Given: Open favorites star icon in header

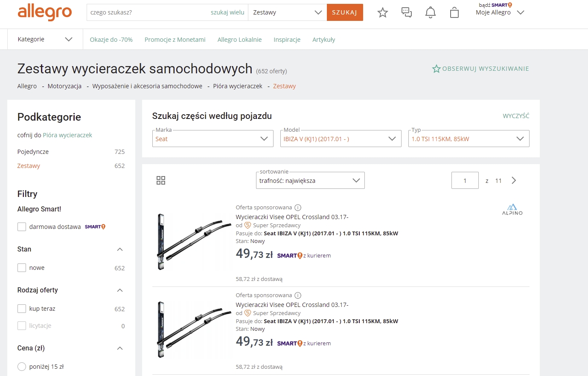Looking at the screenshot, I should (x=383, y=12).
